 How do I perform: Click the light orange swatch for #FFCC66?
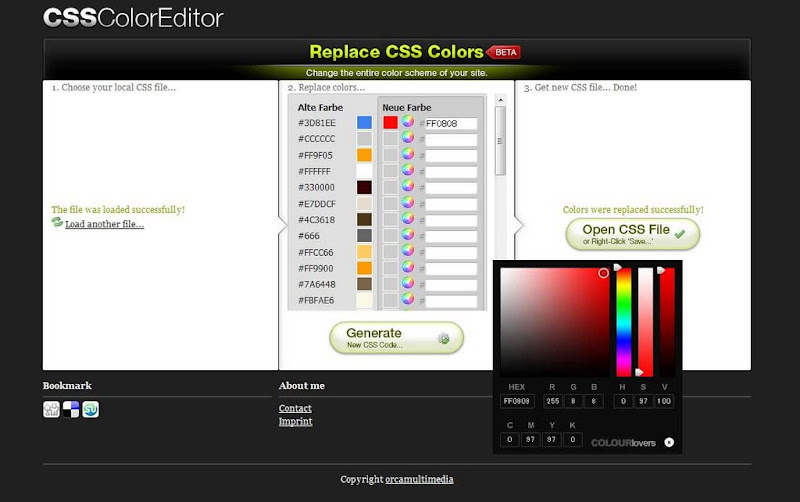364,252
